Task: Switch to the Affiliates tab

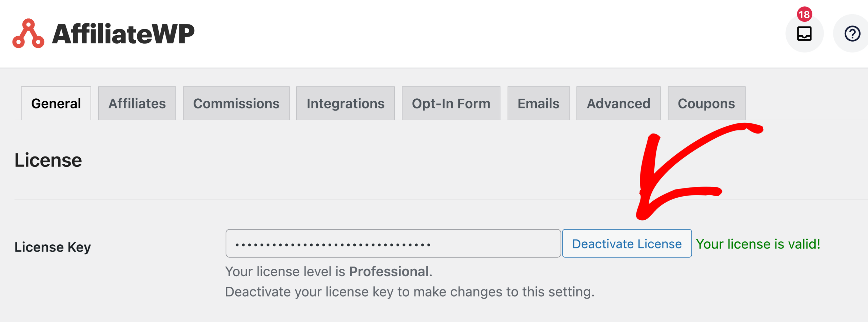Action: [137, 103]
